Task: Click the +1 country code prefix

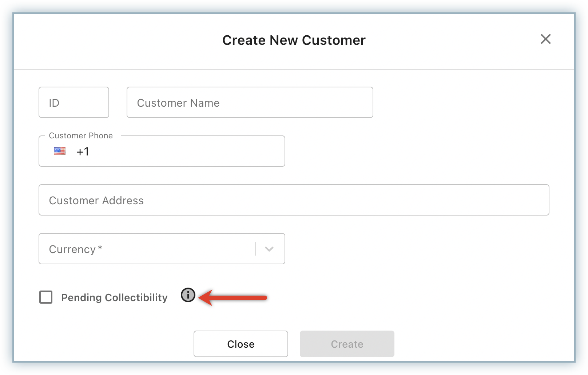Action: coord(83,151)
